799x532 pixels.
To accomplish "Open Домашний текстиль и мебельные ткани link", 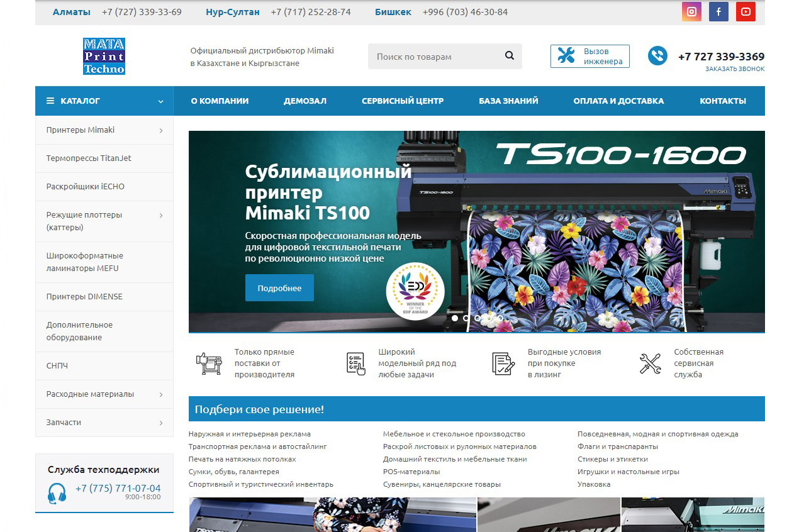I will coord(455,459).
